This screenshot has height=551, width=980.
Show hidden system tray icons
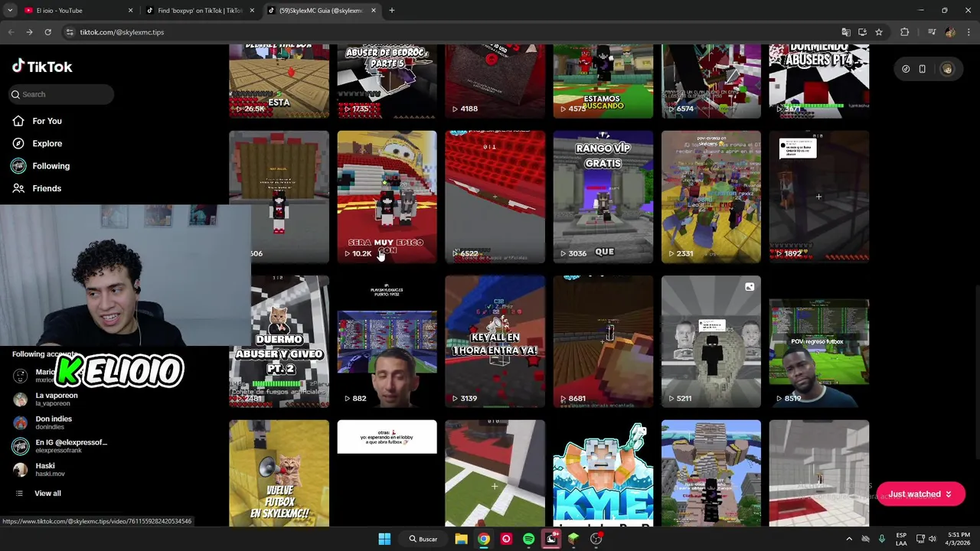pyautogui.click(x=848, y=539)
